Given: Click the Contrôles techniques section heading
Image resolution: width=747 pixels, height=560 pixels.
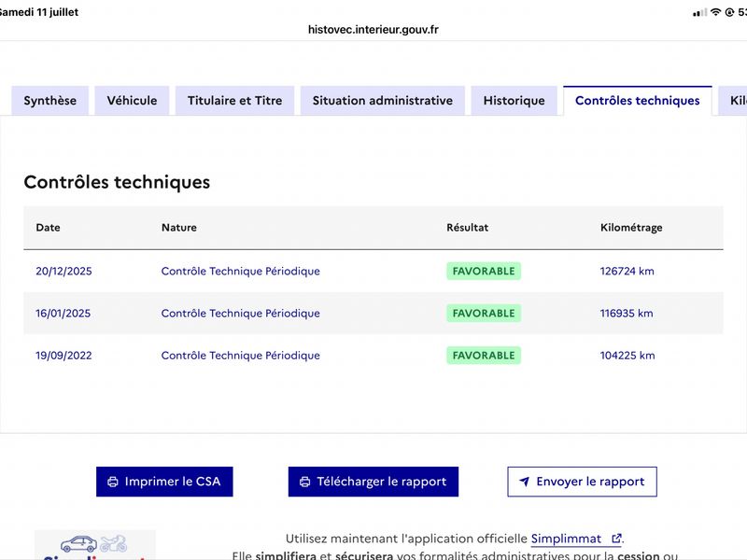Looking at the screenshot, I should 117,182.
